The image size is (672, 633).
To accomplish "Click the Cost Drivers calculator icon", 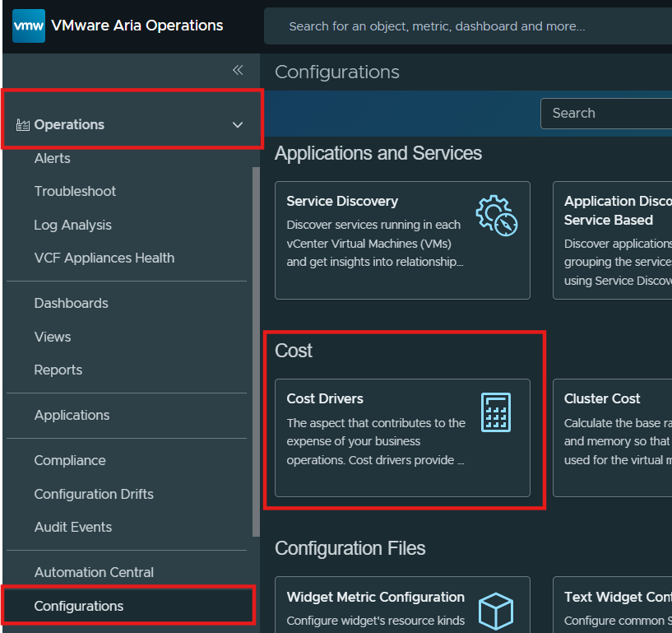I will (x=496, y=412).
